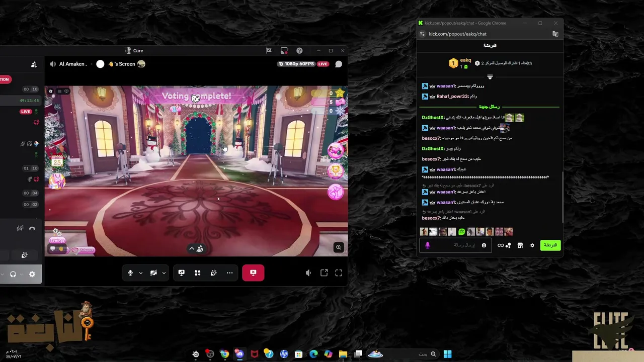Click the green send chat button
The image size is (644, 362).
(x=550, y=245)
